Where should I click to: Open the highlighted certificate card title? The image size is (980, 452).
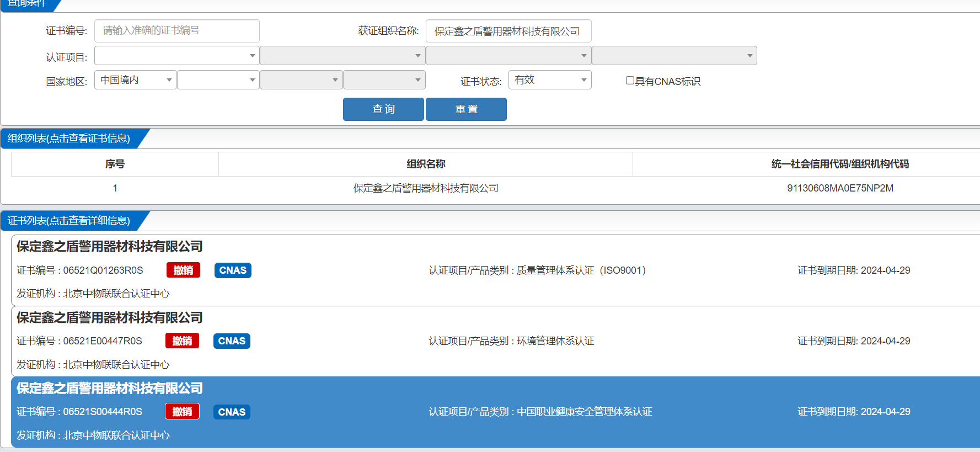point(110,389)
